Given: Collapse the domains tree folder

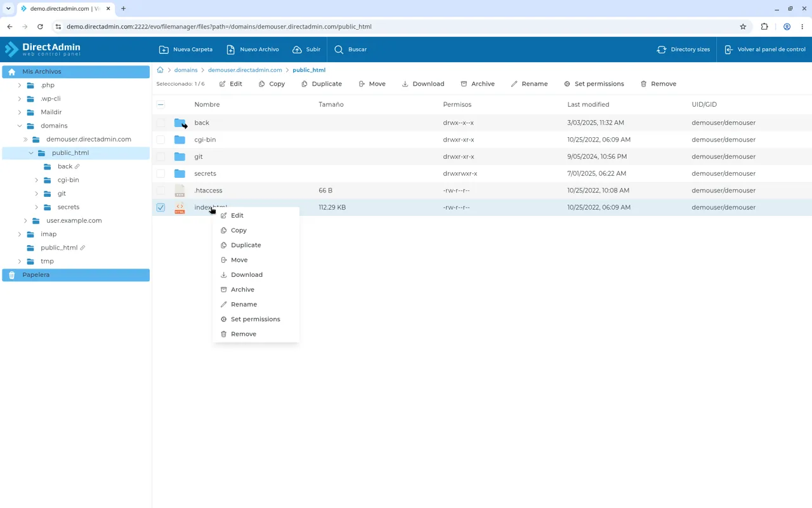Looking at the screenshot, I should (20, 126).
